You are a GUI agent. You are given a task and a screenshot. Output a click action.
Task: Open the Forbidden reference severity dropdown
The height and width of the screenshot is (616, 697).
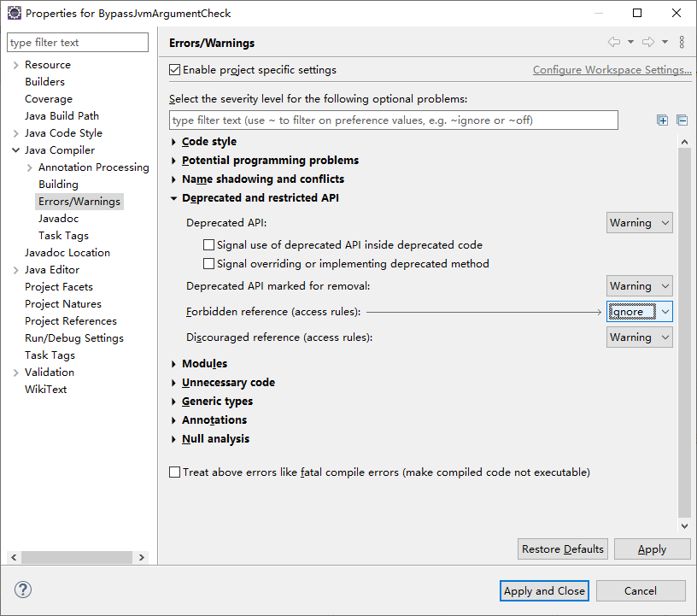639,312
